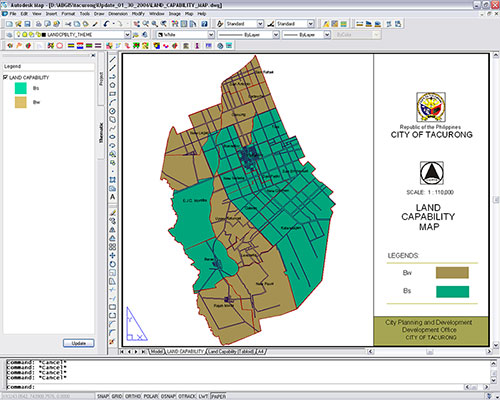
Task: Open the File menu
Action: pos(13,14)
